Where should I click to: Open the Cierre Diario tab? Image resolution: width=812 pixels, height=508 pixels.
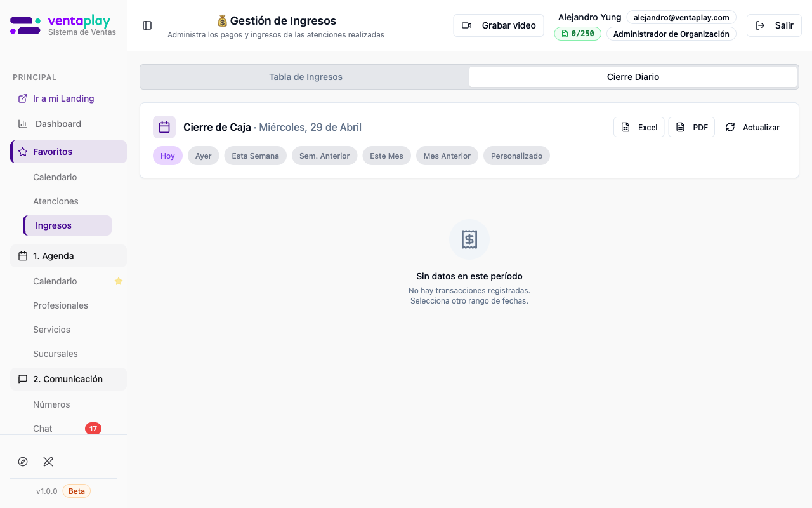coord(632,76)
